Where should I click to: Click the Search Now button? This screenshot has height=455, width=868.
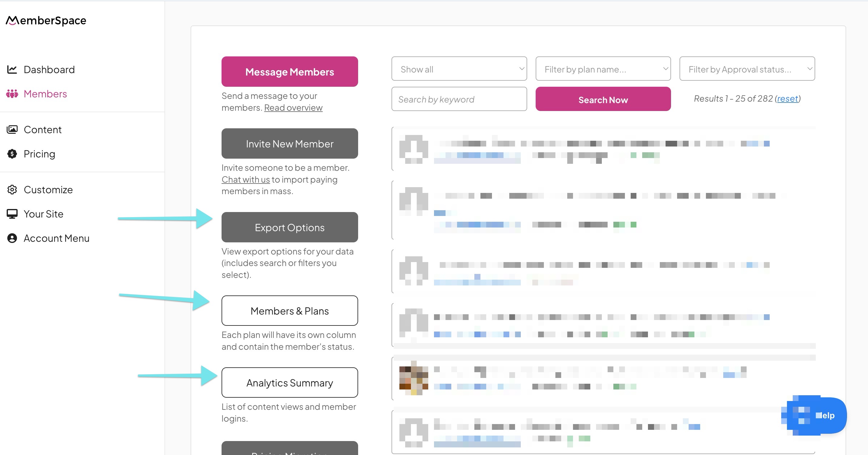pos(603,99)
